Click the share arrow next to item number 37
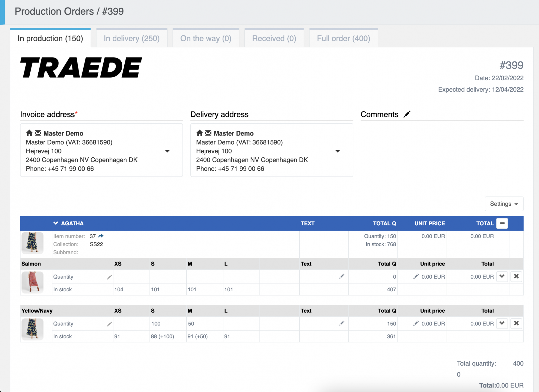Viewport: 539px width, 392px height. [x=101, y=236]
